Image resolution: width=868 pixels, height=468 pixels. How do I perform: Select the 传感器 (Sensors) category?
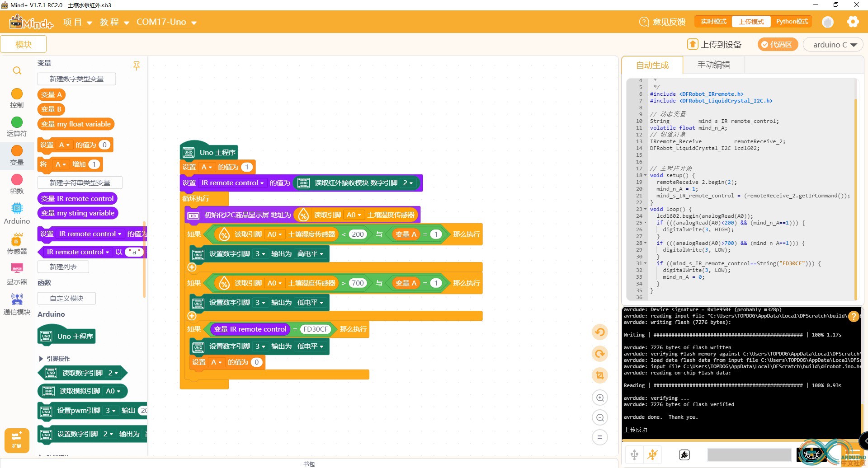click(17, 244)
